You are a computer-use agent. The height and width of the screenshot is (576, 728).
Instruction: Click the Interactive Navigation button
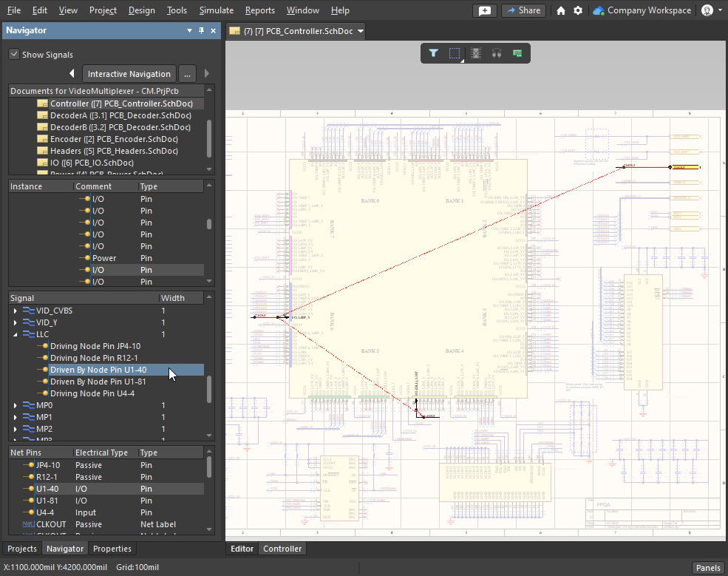pyautogui.click(x=129, y=74)
